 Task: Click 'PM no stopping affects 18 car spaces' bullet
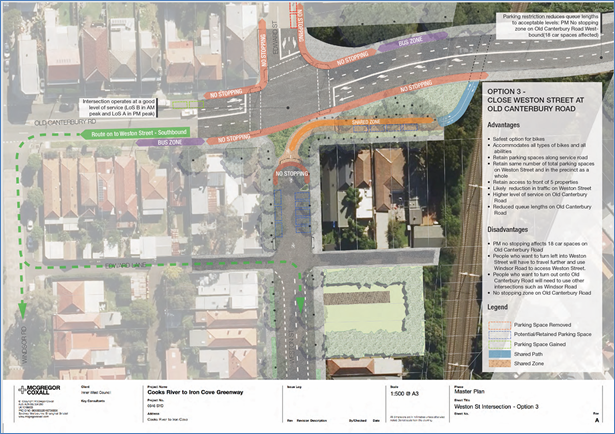[x=538, y=247]
